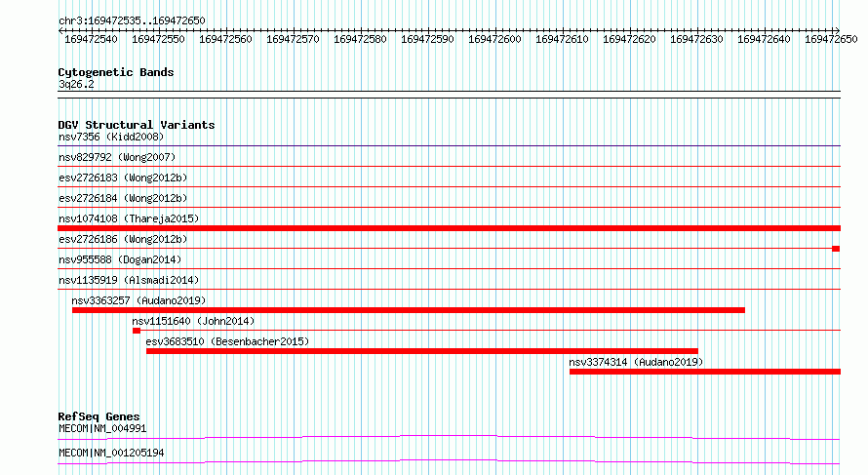Open the Cytogenetic Bands track heading

pyautogui.click(x=116, y=72)
